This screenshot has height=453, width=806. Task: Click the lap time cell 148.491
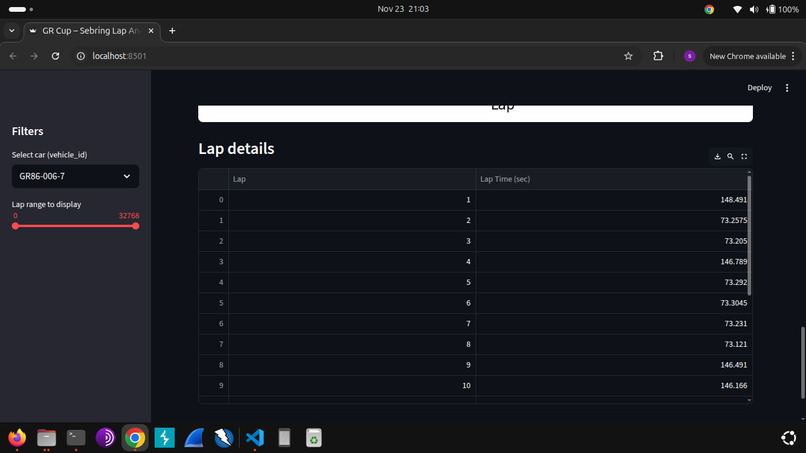click(611, 200)
